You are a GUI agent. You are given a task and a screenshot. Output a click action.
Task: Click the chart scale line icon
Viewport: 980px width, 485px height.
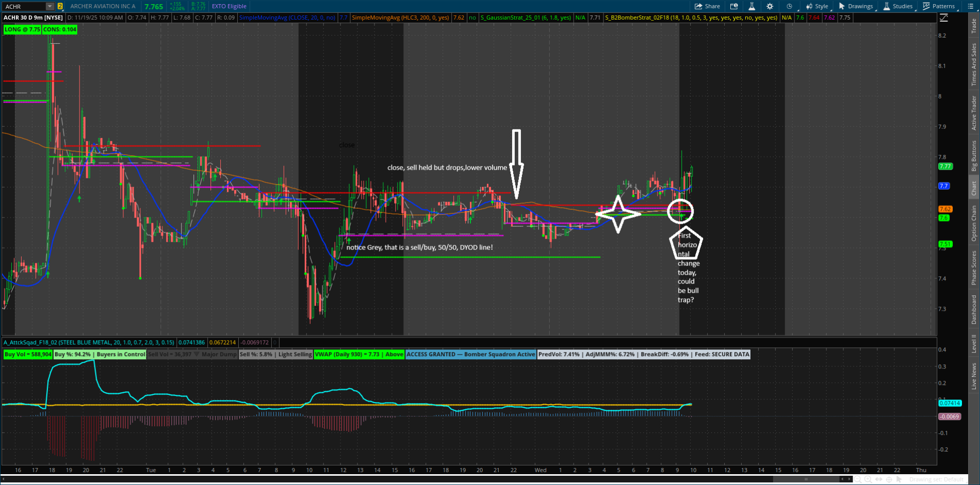pos(943,18)
